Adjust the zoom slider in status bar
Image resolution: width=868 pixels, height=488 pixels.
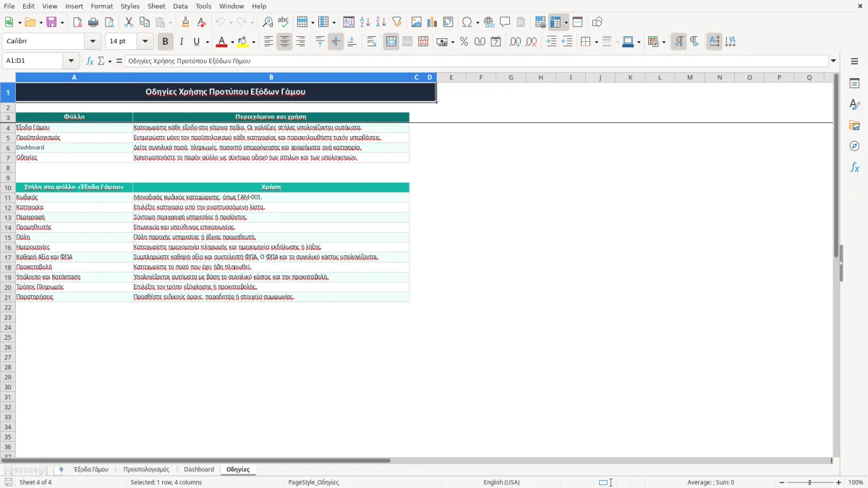pyautogui.click(x=809, y=482)
